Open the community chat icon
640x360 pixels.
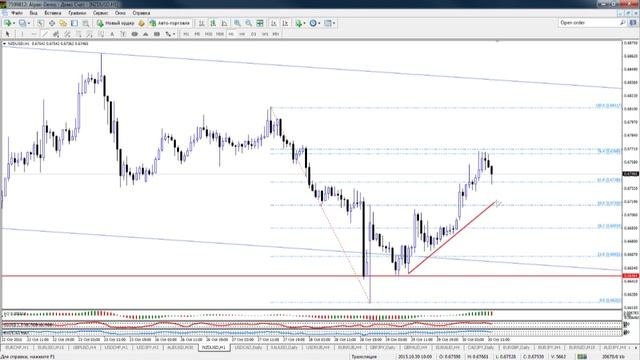633,23
